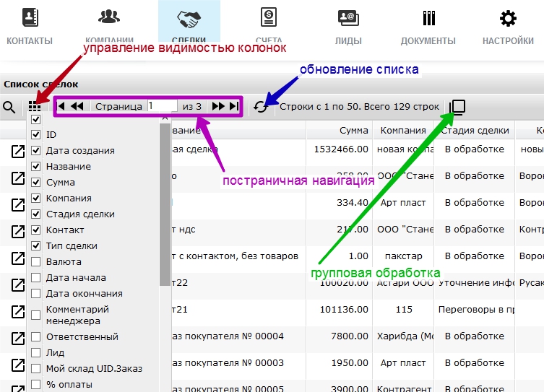The width and height of the screenshot is (544, 392).
Task: Click the search magnifier icon
Action: point(9,107)
